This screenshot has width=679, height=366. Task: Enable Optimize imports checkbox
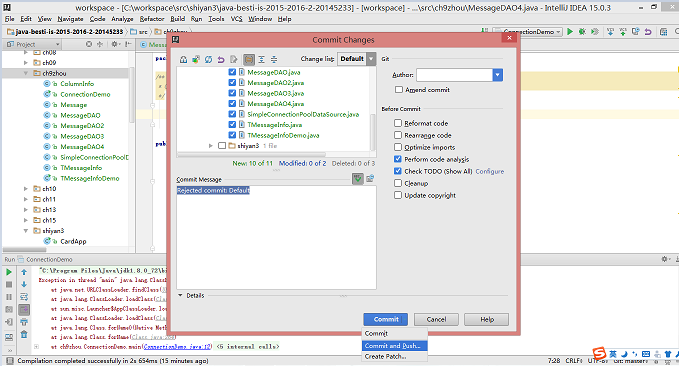[398, 147]
